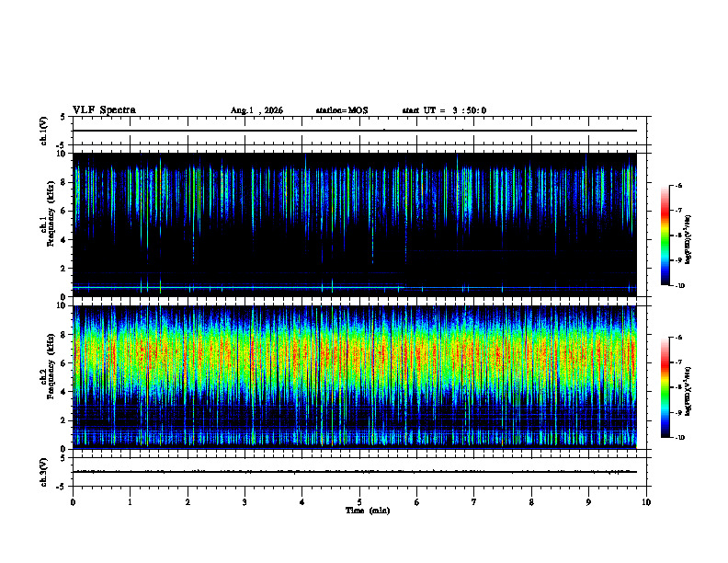This screenshot has height=563, width=728.
Task: Click the ch.1 waveform trace line
Action: coord(354,131)
